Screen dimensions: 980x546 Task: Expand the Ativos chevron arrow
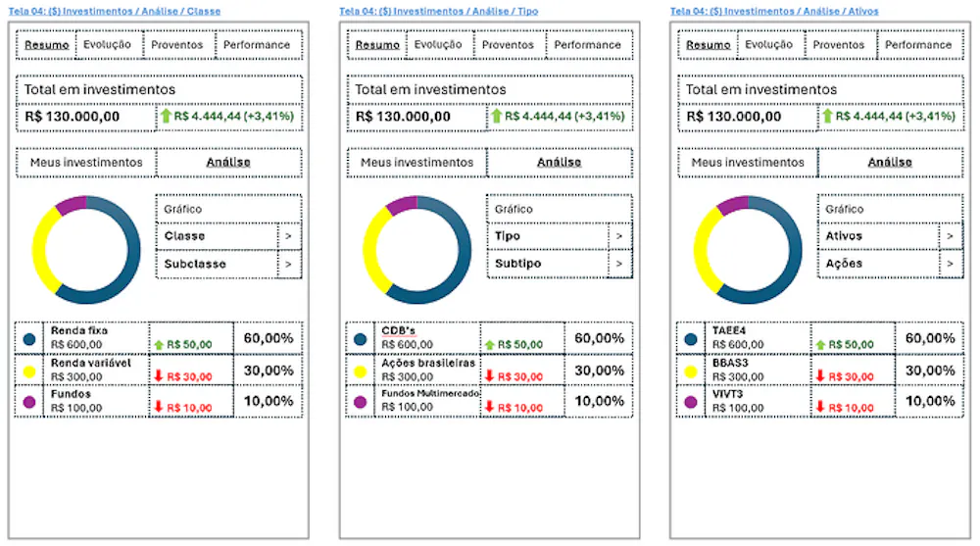click(x=950, y=236)
